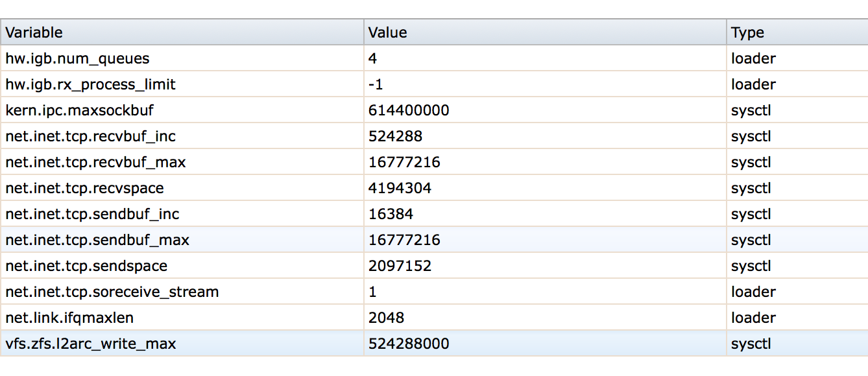
Task: Click the value 4194304
Action: pos(400,188)
